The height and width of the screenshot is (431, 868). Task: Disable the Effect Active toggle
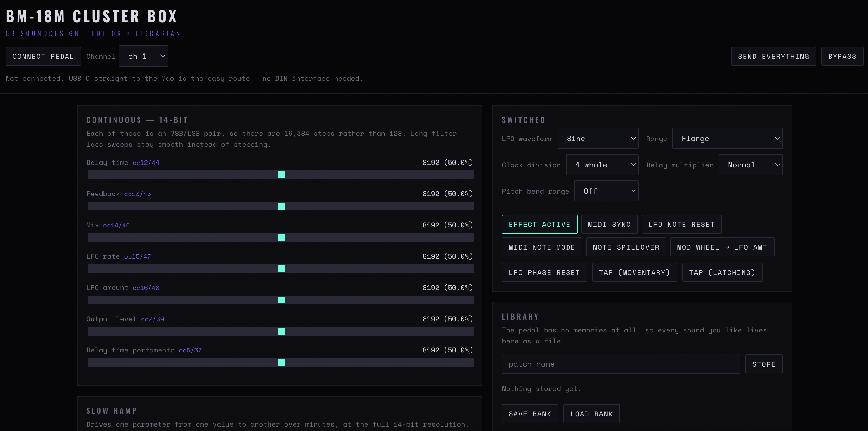coord(539,225)
